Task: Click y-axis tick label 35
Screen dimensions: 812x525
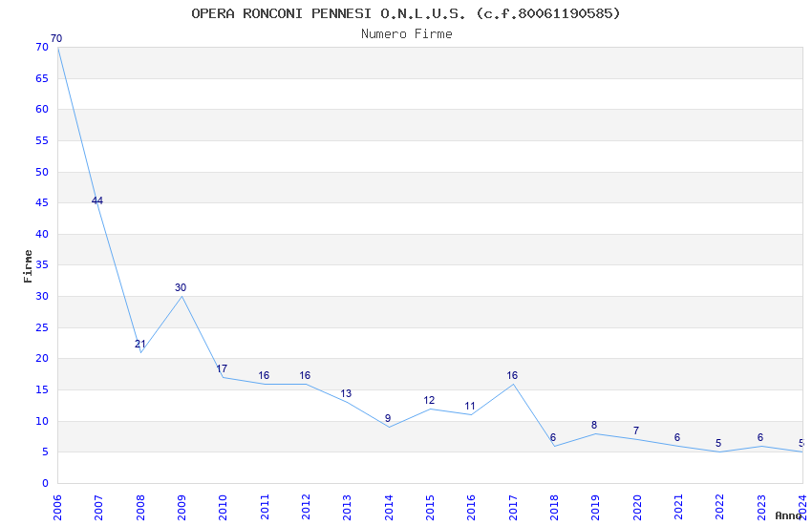Action: tap(42, 264)
